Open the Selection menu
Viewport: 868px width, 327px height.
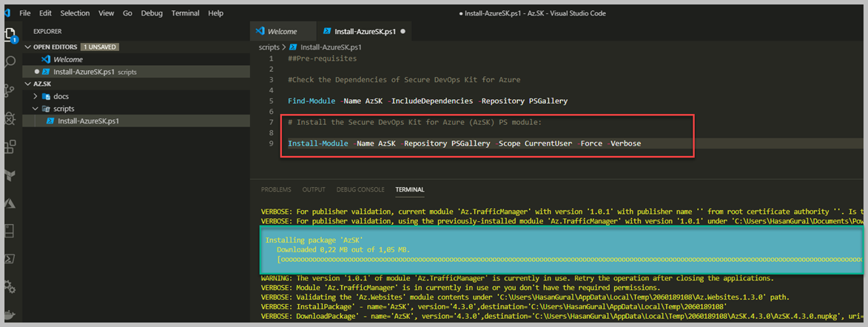tap(75, 13)
